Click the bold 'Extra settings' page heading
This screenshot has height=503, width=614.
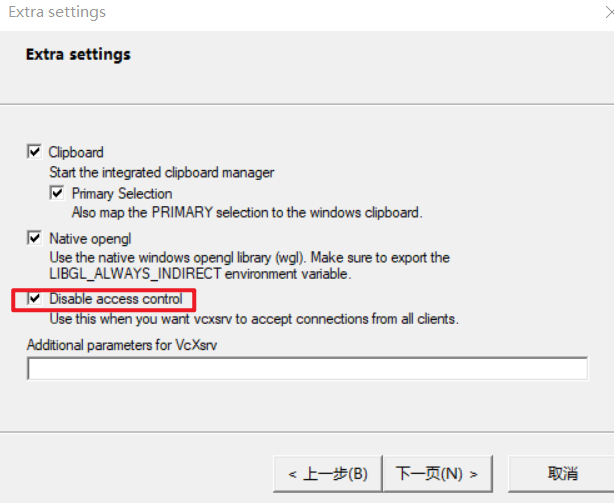[78, 54]
